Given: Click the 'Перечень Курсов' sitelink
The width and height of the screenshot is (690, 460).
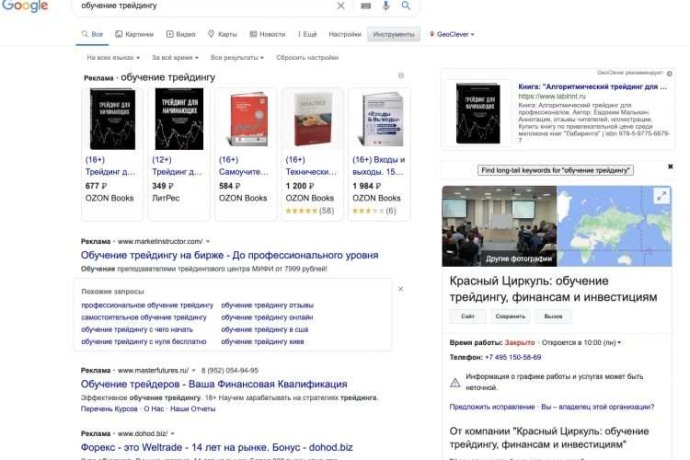Looking at the screenshot, I should point(109,409).
